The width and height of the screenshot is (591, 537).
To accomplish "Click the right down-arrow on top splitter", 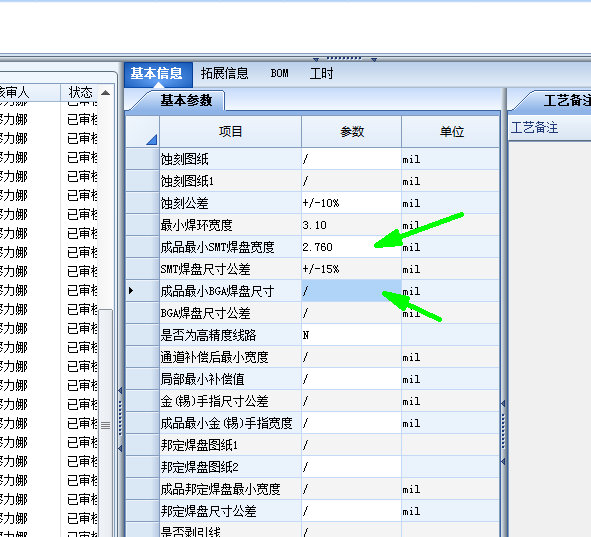I will pyautogui.click(x=374, y=60).
